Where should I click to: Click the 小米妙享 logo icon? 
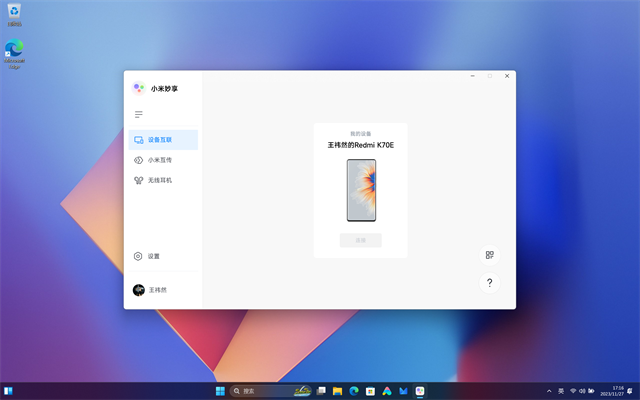(x=139, y=88)
